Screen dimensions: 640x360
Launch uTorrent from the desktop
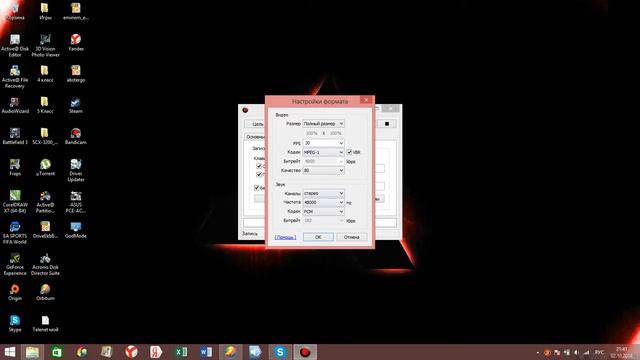pyautogui.click(x=45, y=167)
